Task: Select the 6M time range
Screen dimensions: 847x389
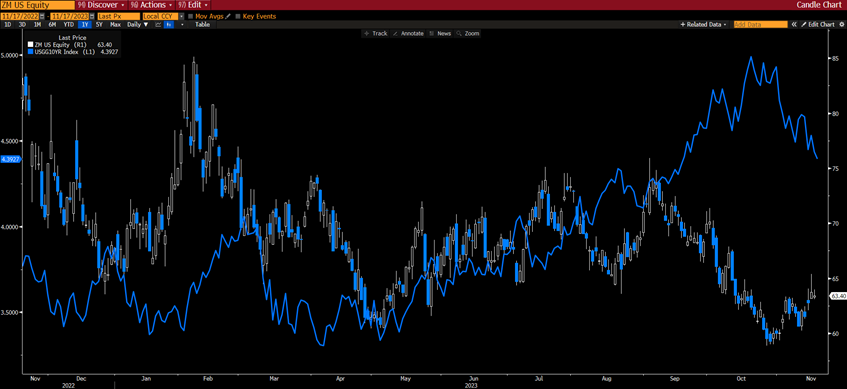Action: coord(52,24)
